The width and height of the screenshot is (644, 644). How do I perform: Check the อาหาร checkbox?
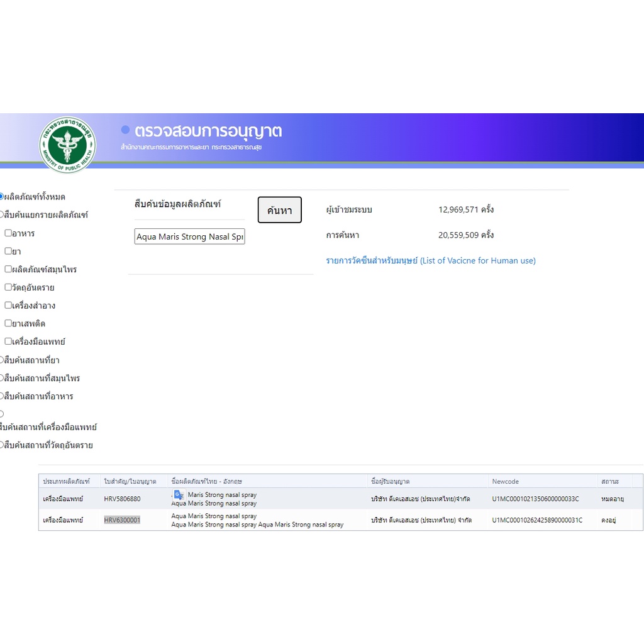coord(8,233)
